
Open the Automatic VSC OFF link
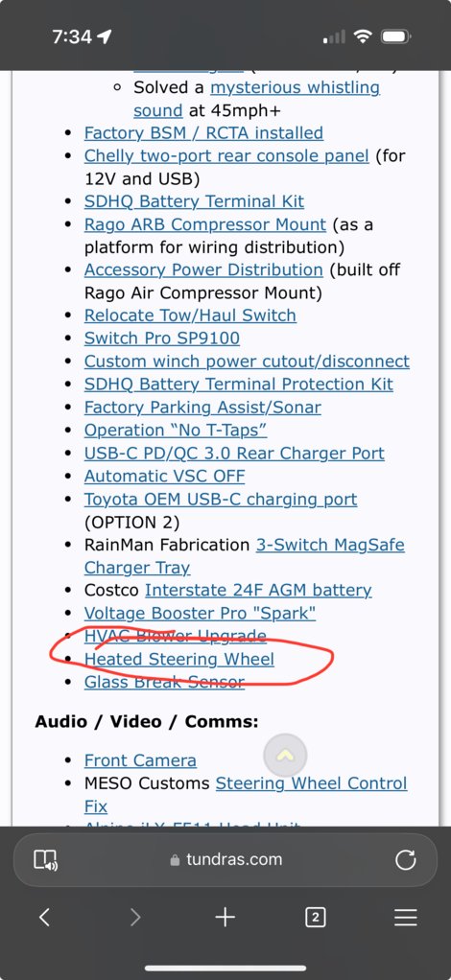pyautogui.click(x=164, y=476)
